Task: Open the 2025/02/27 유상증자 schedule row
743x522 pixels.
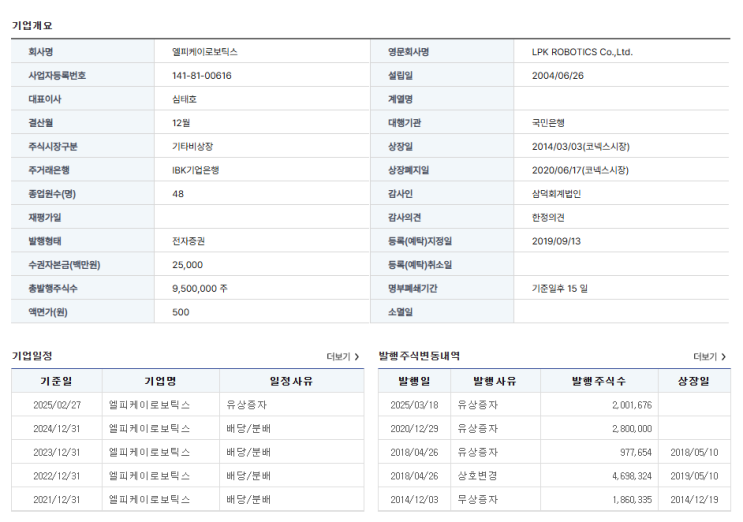Action: 188,405
